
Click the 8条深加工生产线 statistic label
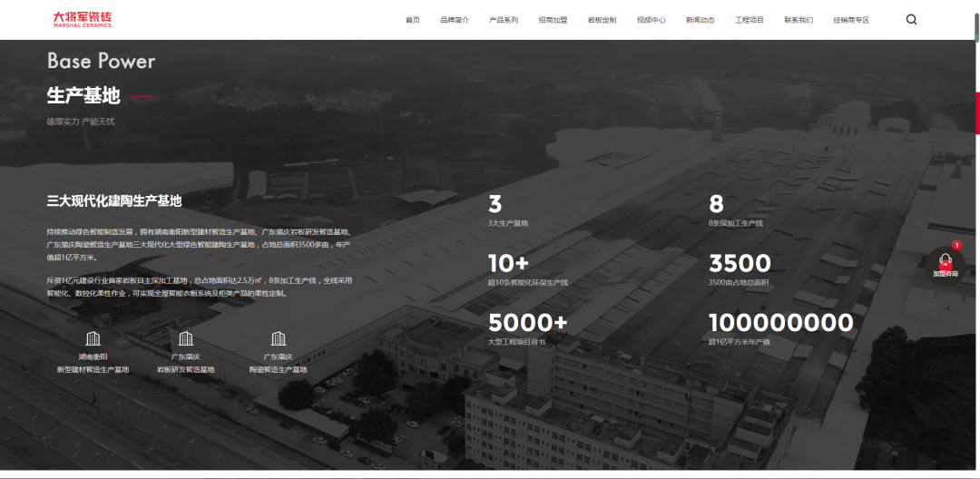736,223
